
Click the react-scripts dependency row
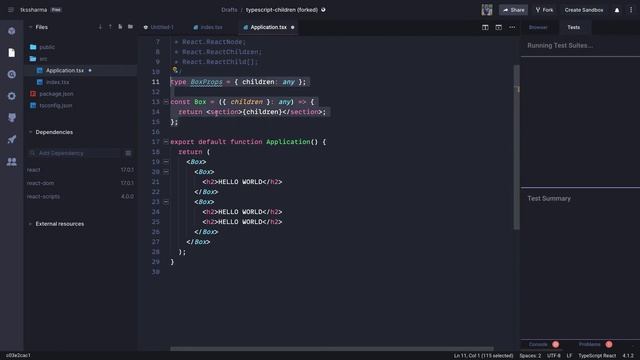pos(80,196)
